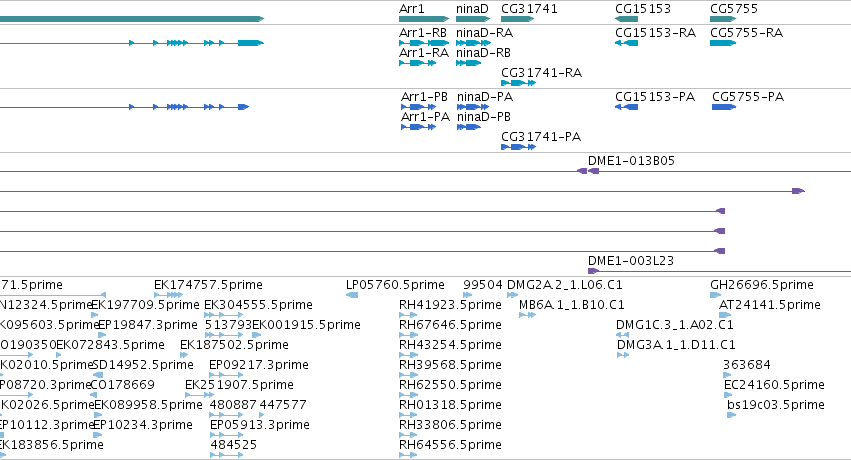Click the CO178669 feature label
The height and width of the screenshot is (460, 851).
coord(123,385)
